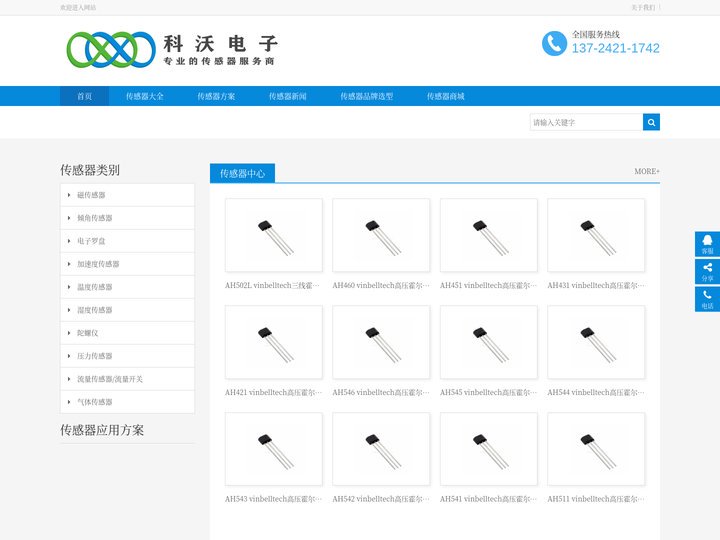This screenshot has height=540, width=720.
Task: Open the 传感器方案 navigation item
Action: (x=216, y=96)
